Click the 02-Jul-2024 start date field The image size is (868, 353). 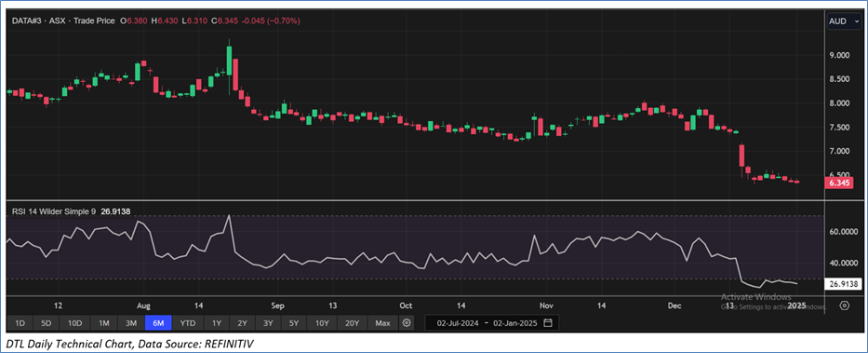(459, 322)
